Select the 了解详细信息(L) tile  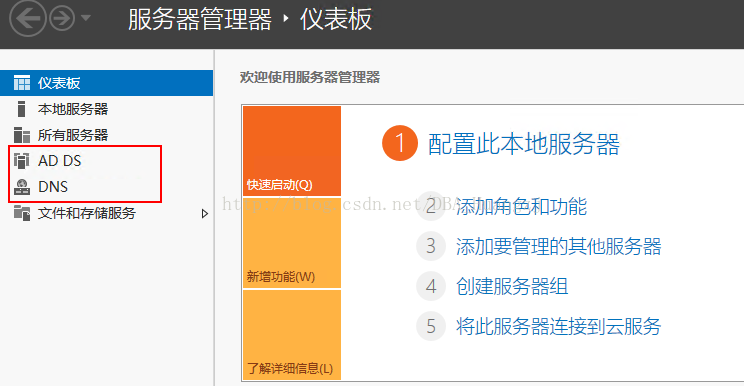tap(292, 335)
